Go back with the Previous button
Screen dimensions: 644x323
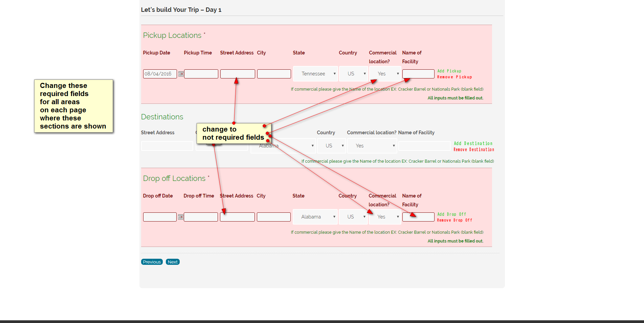[x=152, y=262]
